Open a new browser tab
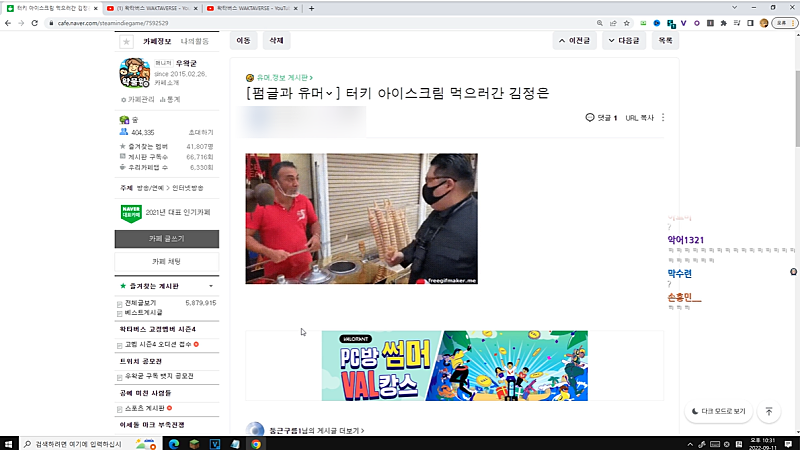This screenshot has height=450, width=800. click(311, 8)
